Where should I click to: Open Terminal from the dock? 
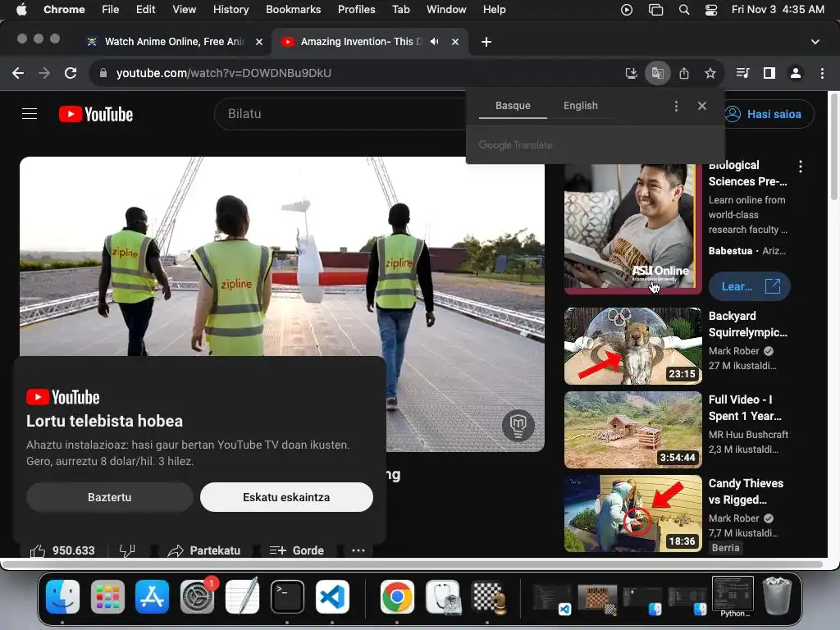click(287, 596)
